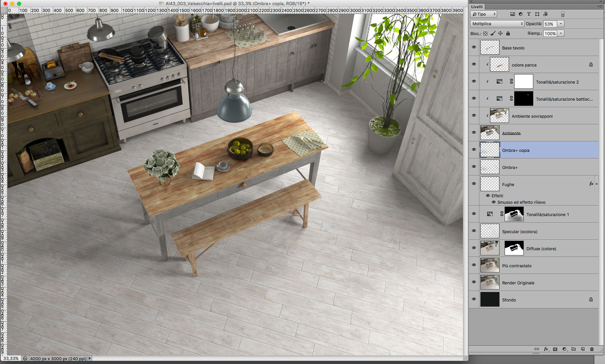Collapse the Livelli panel to icons
The width and height of the screenshot is (605, 364).
(601, 2)
